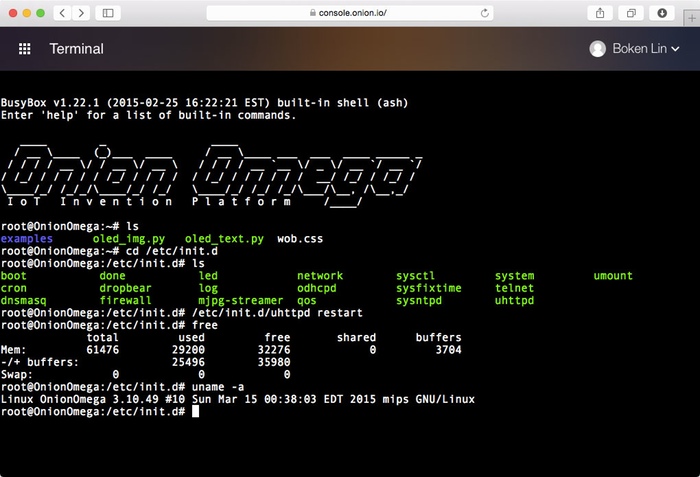Viewport: 700px width, 477px height.
Task: Click the Safari back arrow
Action: pyautogui.click(x=62, y=13)
